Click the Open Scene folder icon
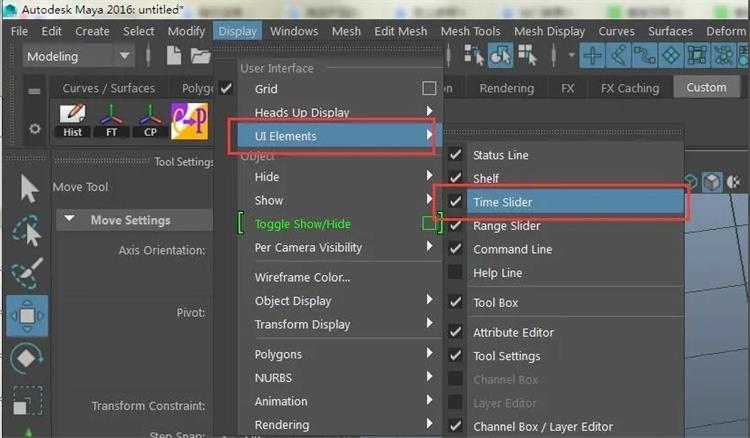Image resolution: width=750 pixels, height=438 pixels. coord(201,56)
